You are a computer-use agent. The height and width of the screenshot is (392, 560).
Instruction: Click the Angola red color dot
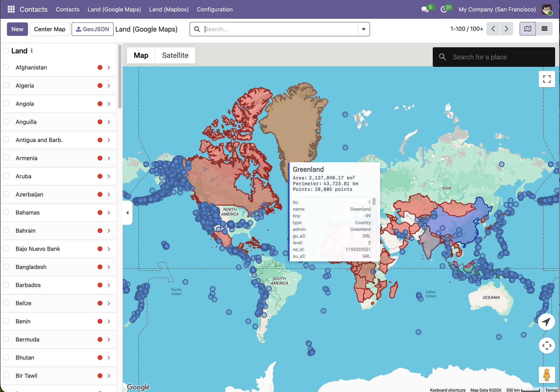[x=100, y=104]
